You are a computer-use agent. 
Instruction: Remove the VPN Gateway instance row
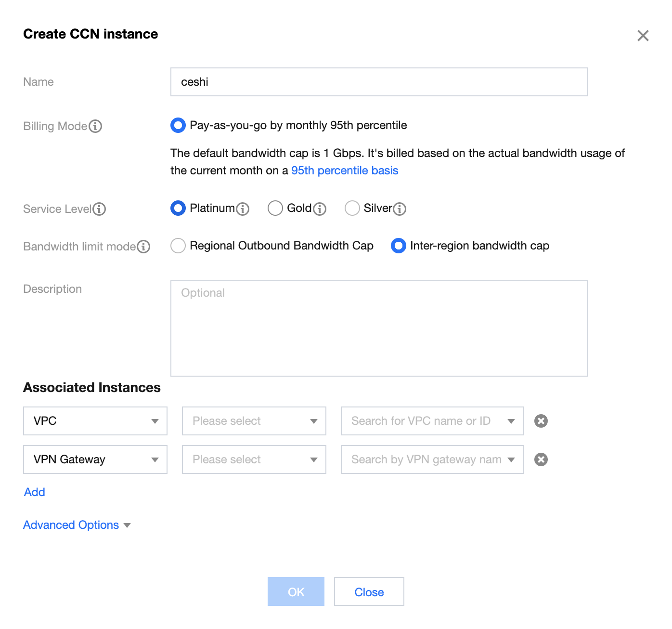(541, 459)
